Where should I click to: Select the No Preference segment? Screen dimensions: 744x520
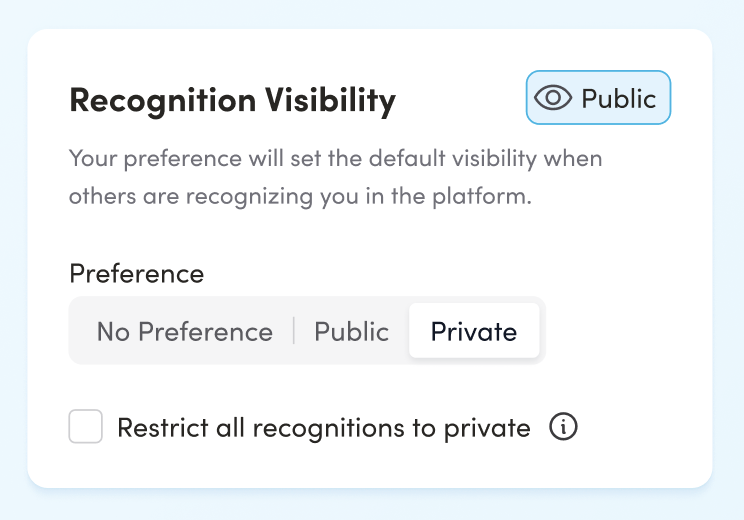pos(184,332)
